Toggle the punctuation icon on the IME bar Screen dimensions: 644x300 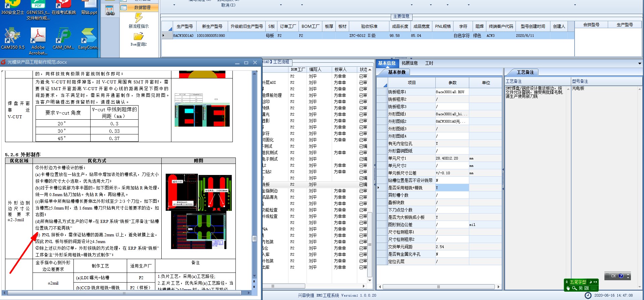point(595,282)
